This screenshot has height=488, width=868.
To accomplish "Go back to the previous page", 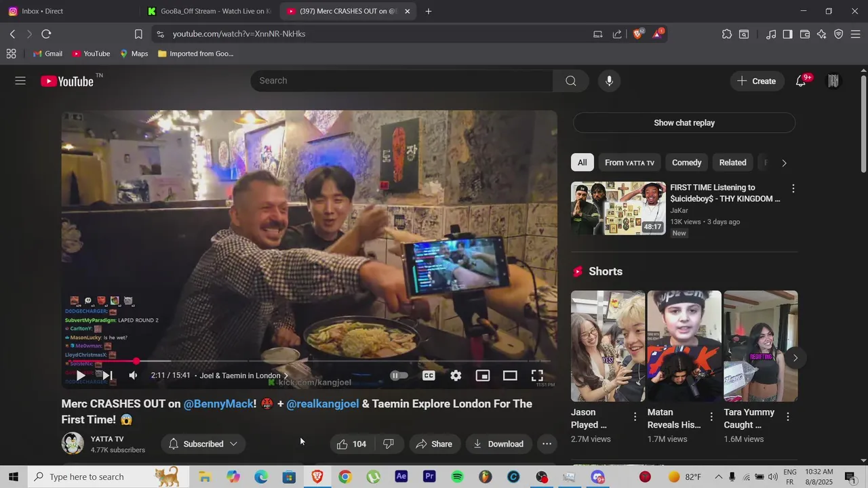I will [x=12, y=34].
